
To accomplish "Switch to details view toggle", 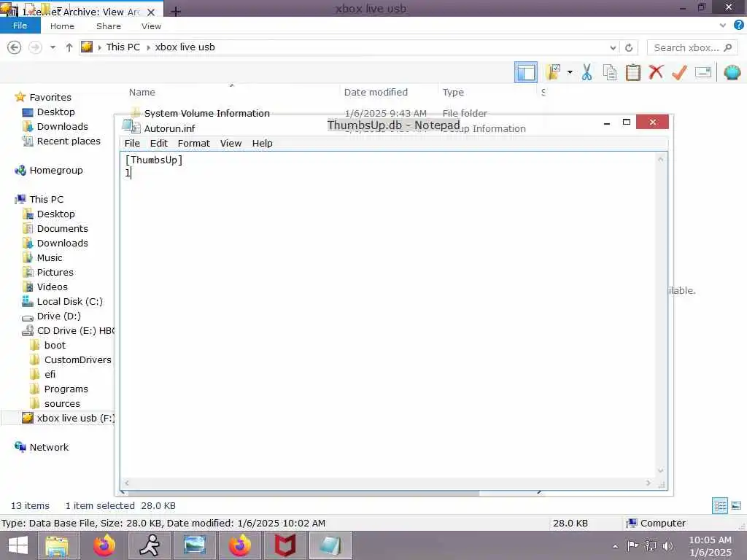I will pos(720,506).
